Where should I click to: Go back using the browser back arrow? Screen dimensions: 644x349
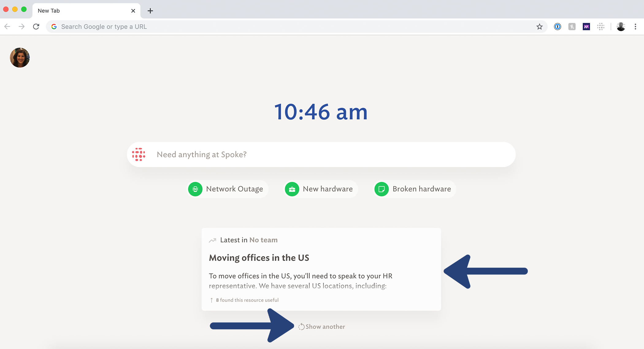7,27
